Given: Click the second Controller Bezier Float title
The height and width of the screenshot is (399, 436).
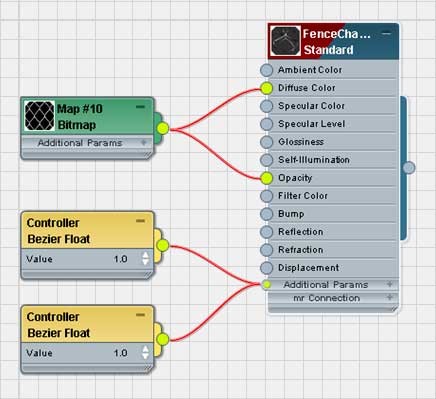Looking at the screenshot, I should [x=59, y=325].
